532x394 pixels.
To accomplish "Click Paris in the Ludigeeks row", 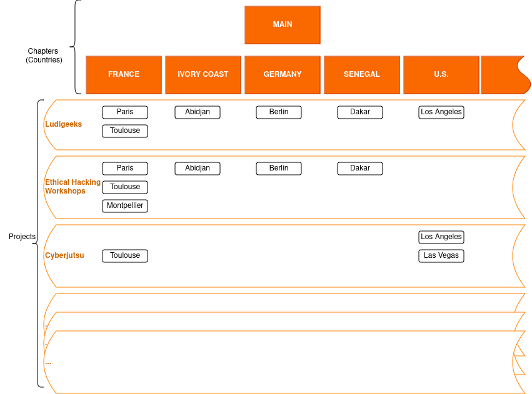I will (x=125, y=112).
